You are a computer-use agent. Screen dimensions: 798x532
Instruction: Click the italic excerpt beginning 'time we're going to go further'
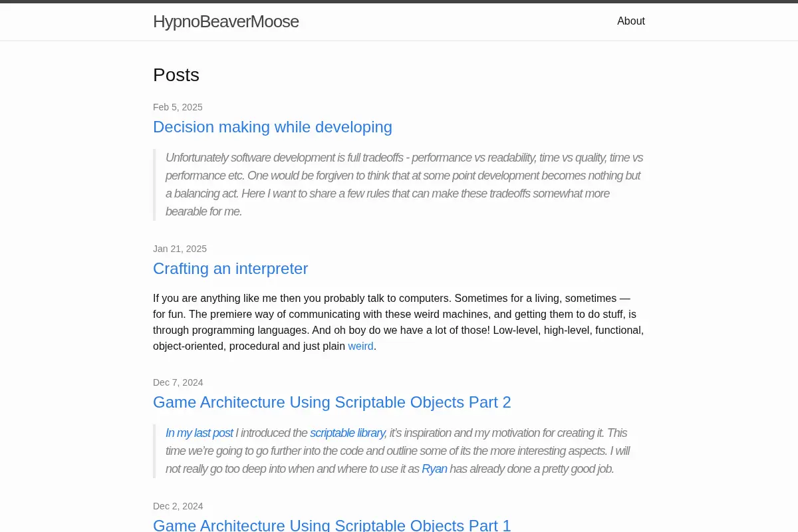point(398,451)
